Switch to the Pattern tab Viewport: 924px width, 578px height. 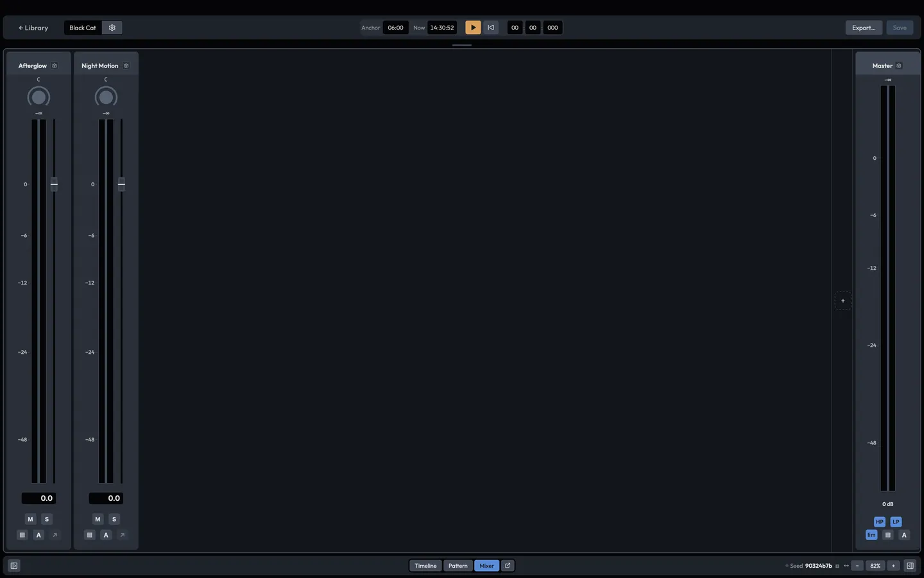(458, 566)
